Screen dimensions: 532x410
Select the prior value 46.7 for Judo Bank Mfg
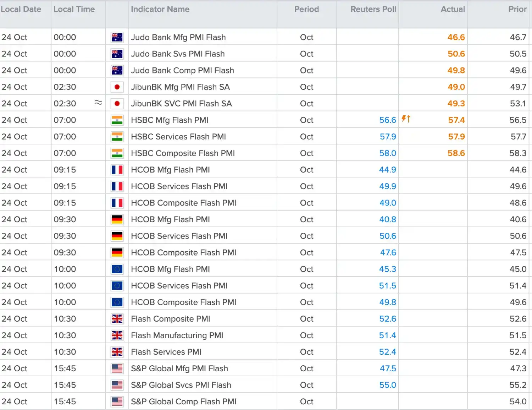click(518, 37)
